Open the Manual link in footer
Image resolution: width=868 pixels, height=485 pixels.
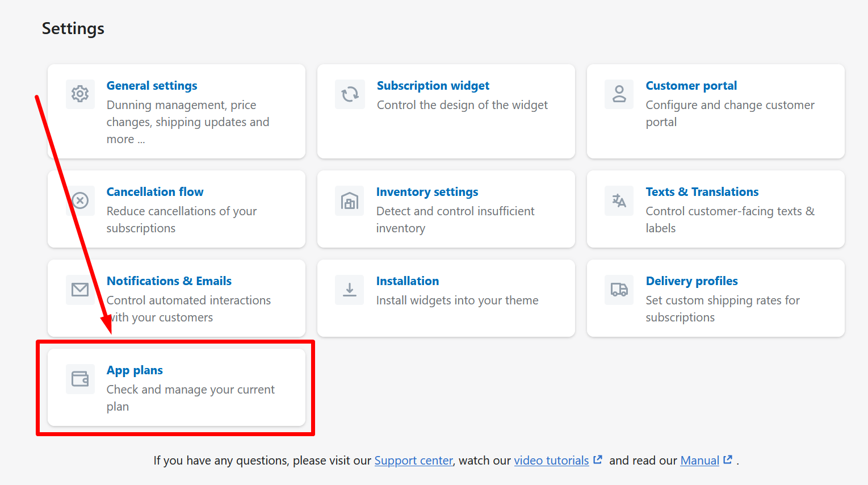[699, 461]
